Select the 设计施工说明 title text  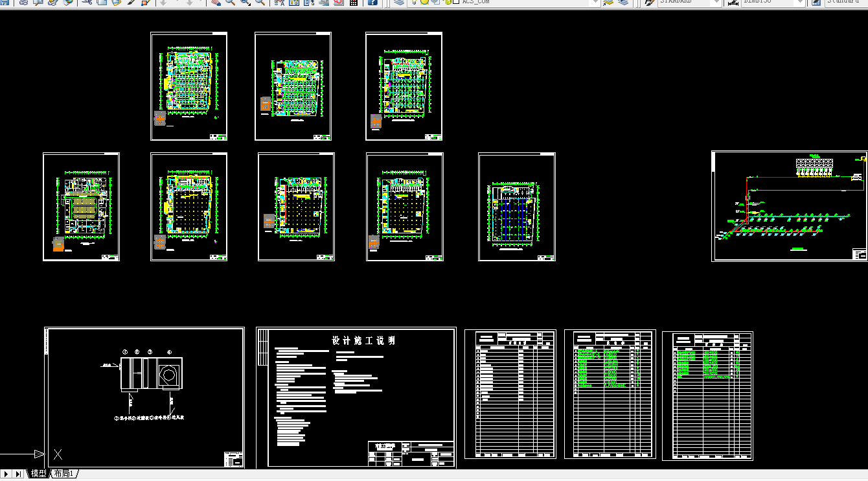tap(363, 340)
